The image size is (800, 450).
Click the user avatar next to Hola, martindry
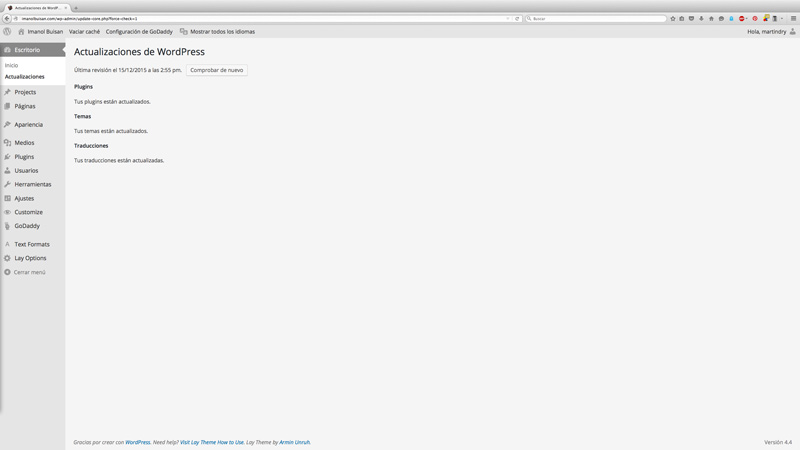[x=793, y=31]
